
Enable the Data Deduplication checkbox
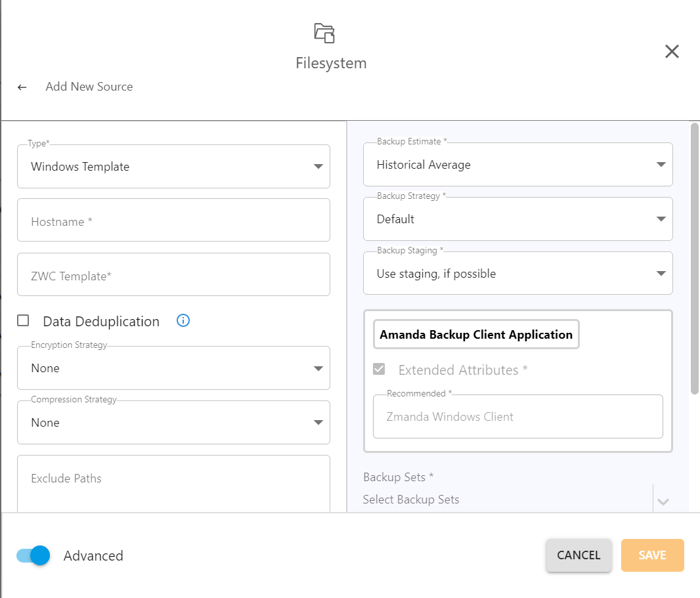[24, 321]
